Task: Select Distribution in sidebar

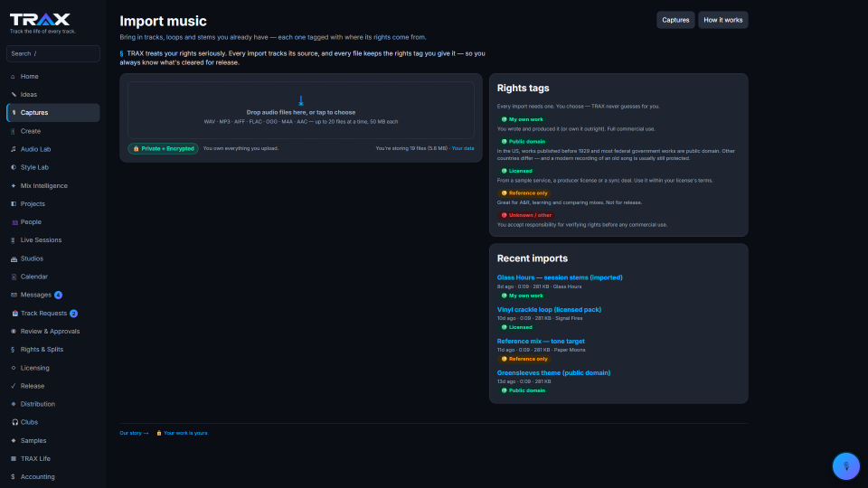Action: click(53, 404)
